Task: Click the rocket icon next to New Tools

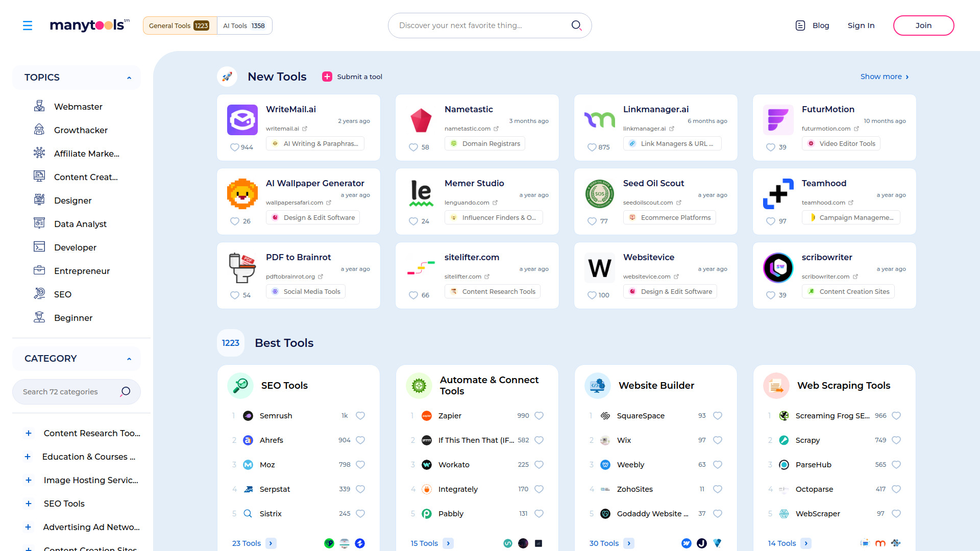Action: 227,76
